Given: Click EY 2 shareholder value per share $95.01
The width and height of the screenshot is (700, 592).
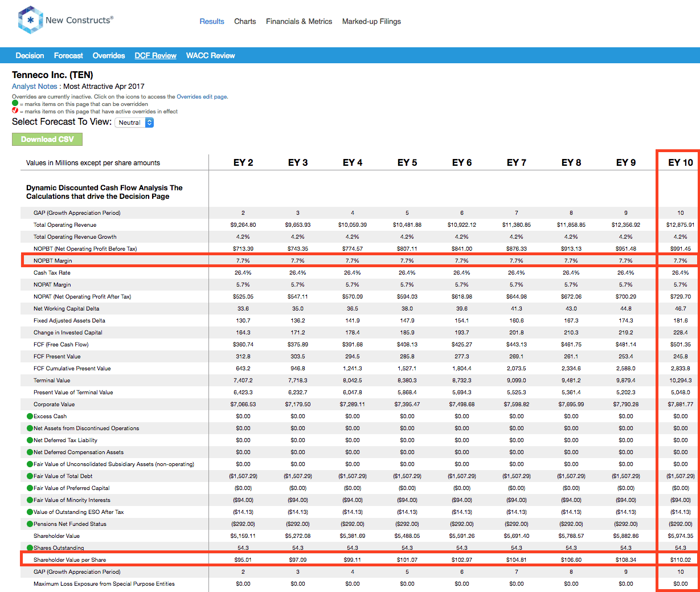Looking at the screenshot, I should [x=243, y=560].
